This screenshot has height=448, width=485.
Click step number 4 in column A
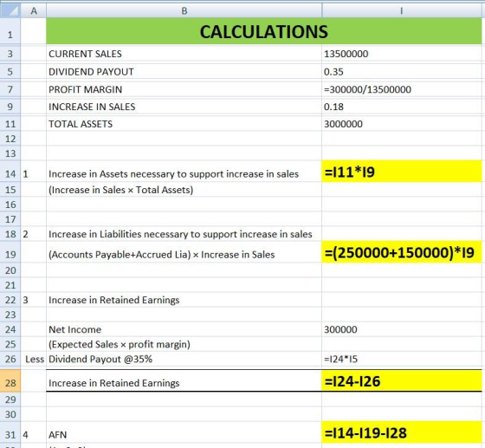coord(34,432)
